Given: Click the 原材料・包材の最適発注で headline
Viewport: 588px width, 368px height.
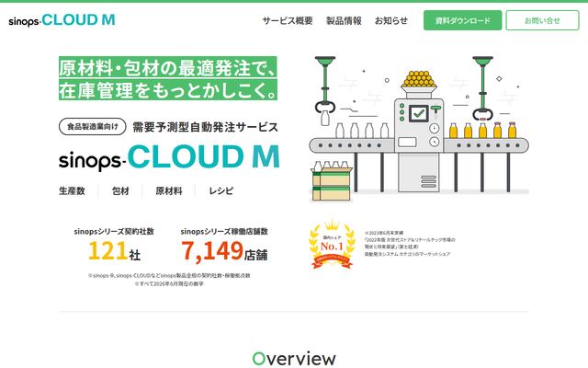Looking at the screenshot, I should point(167,67).
